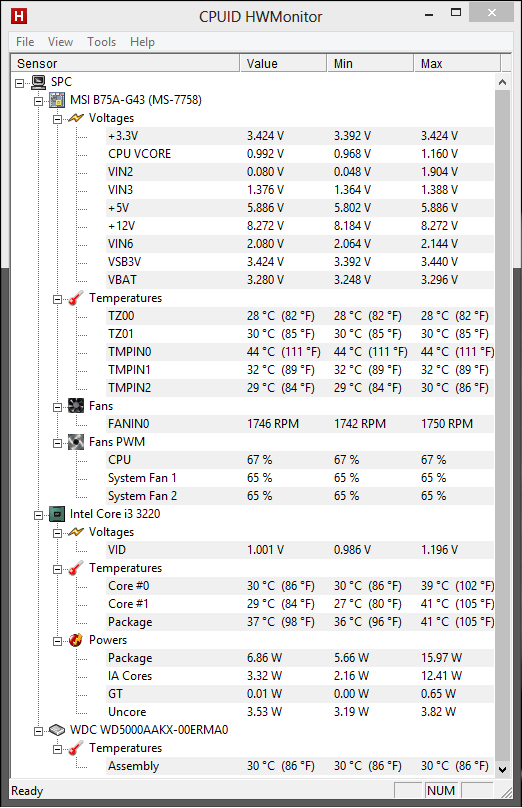Open the Tools menu
This screenshot has width=522, height=808.
click(102, 42)
